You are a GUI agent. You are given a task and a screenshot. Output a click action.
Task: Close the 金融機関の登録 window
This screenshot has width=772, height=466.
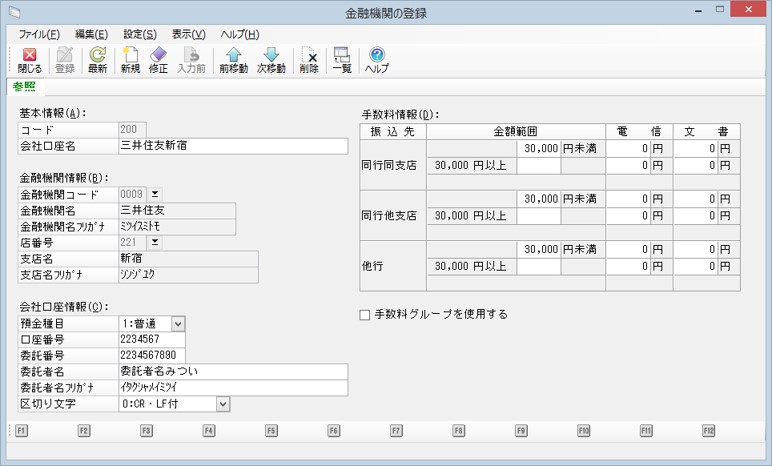pyautogui.click(x=748, y=9)
